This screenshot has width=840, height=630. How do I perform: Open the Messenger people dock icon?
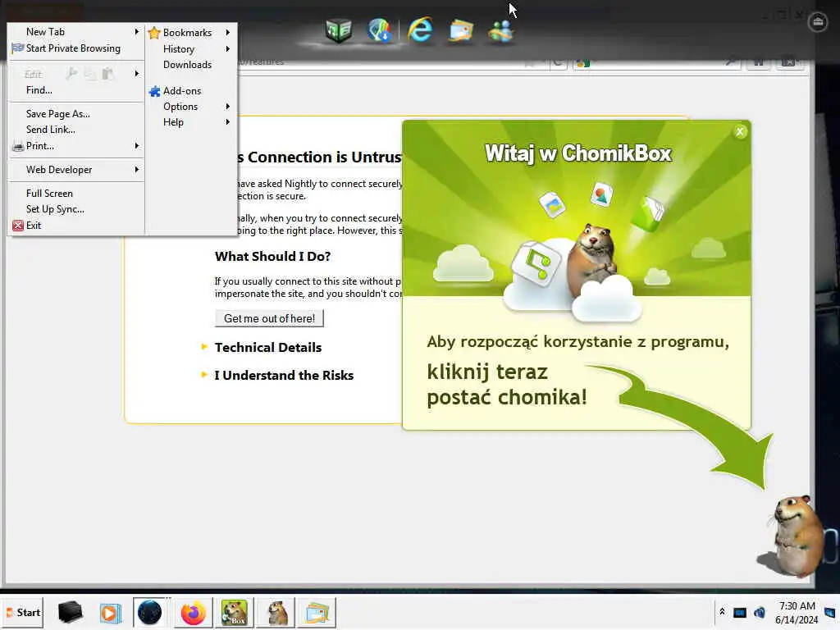[501, 30]
